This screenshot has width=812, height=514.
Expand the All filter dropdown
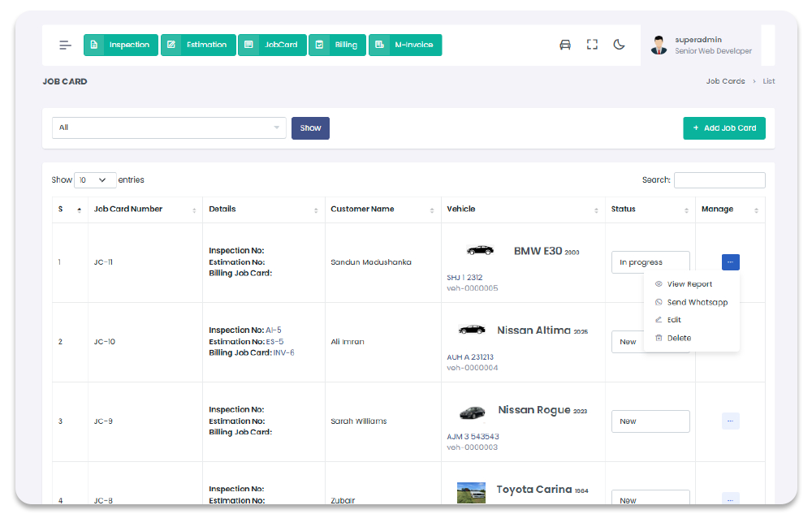[x=169, y=128]
